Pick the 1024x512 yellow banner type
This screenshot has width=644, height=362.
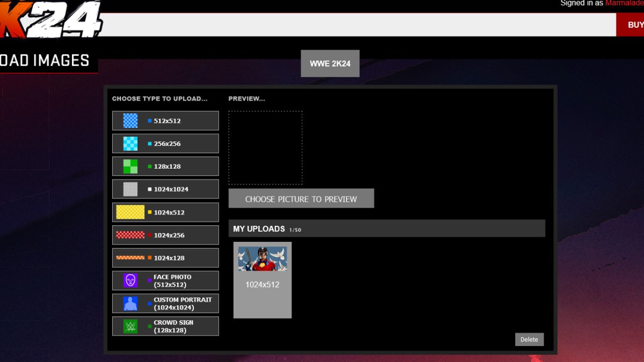[165, 212]
